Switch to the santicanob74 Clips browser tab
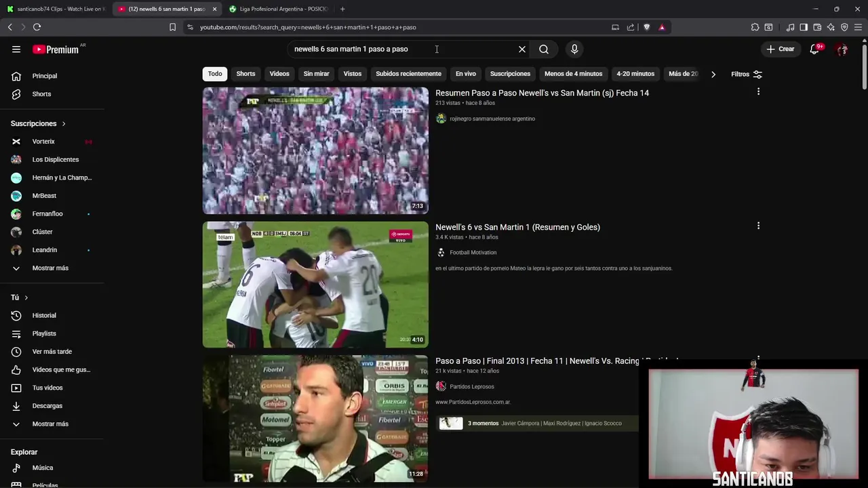The height and width of the screenshot is (488, 868). click(x=56, y=9)
